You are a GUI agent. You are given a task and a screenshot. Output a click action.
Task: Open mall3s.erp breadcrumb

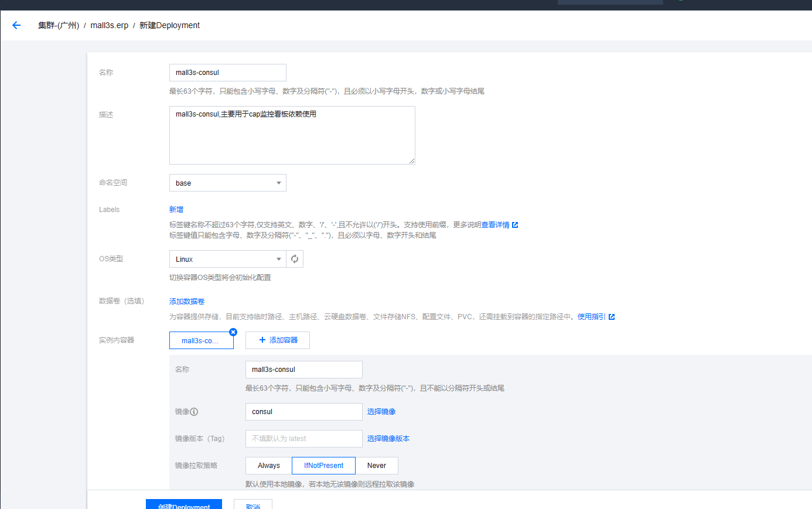click(110, 25)
